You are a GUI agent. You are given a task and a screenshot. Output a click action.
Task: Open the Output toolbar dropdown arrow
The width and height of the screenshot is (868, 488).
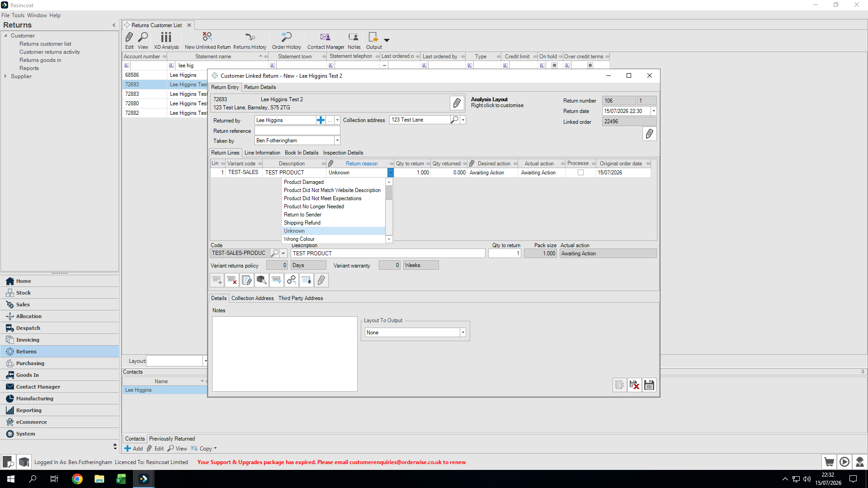[x=387, y=40]
